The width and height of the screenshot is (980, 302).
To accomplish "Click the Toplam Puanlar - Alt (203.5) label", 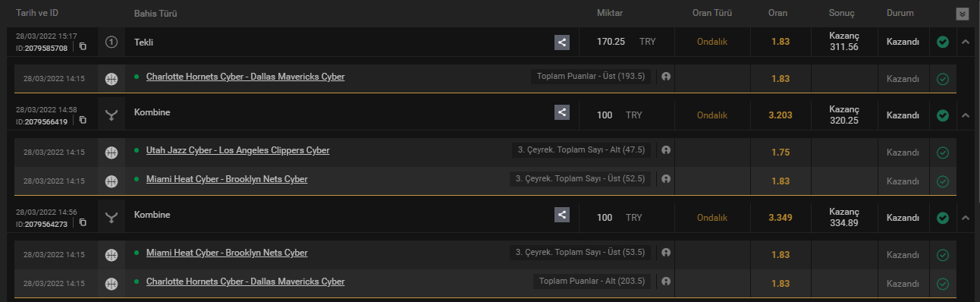I will click(x=592, y=282).
